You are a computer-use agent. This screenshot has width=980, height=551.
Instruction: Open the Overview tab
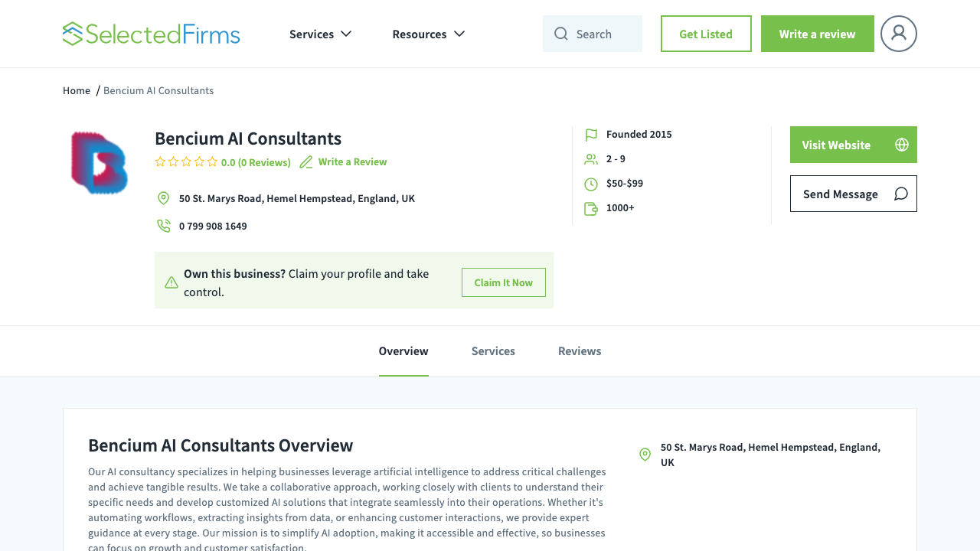pyautogui.click(x=403, y=350)
